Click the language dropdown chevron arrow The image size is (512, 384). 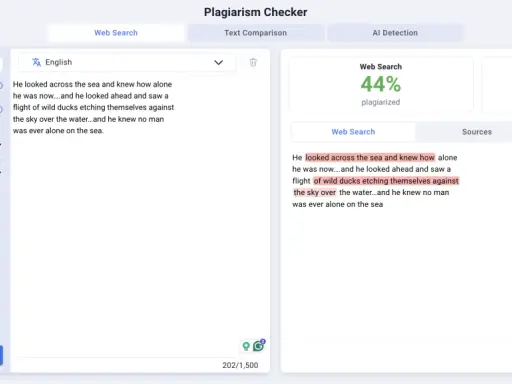pyautogui.click(x=218, y=62)
